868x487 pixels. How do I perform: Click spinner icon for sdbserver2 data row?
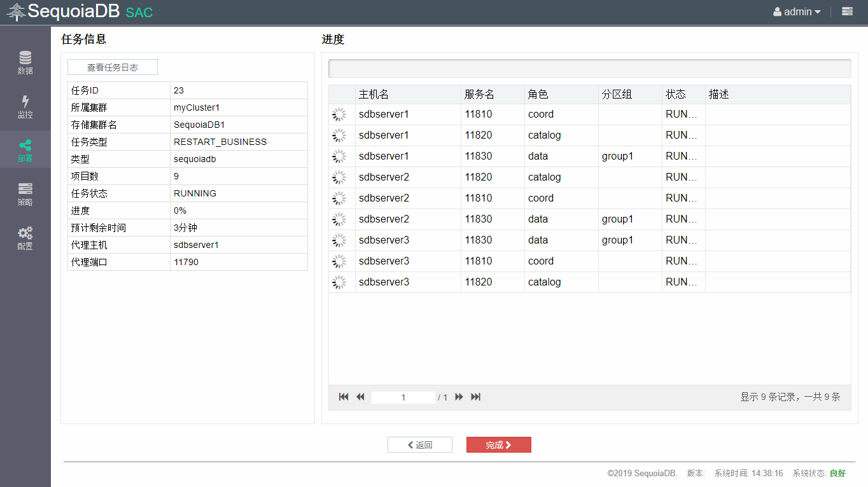click(339, 219)
